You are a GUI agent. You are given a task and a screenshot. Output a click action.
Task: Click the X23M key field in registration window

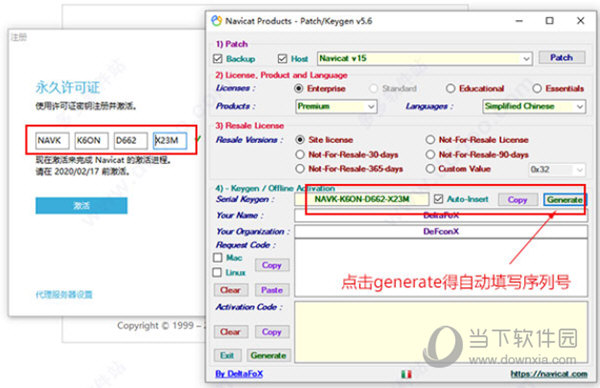(170, 140)
